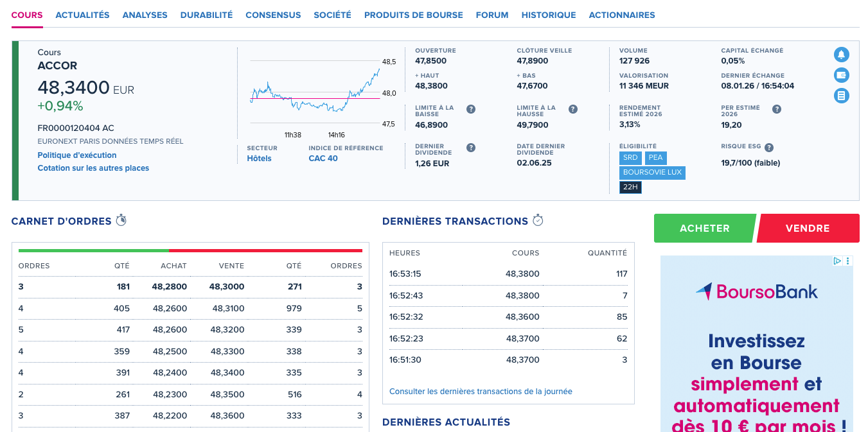Click the ask price 48,3100
The image size is (868, 432).
click(227, 308)
